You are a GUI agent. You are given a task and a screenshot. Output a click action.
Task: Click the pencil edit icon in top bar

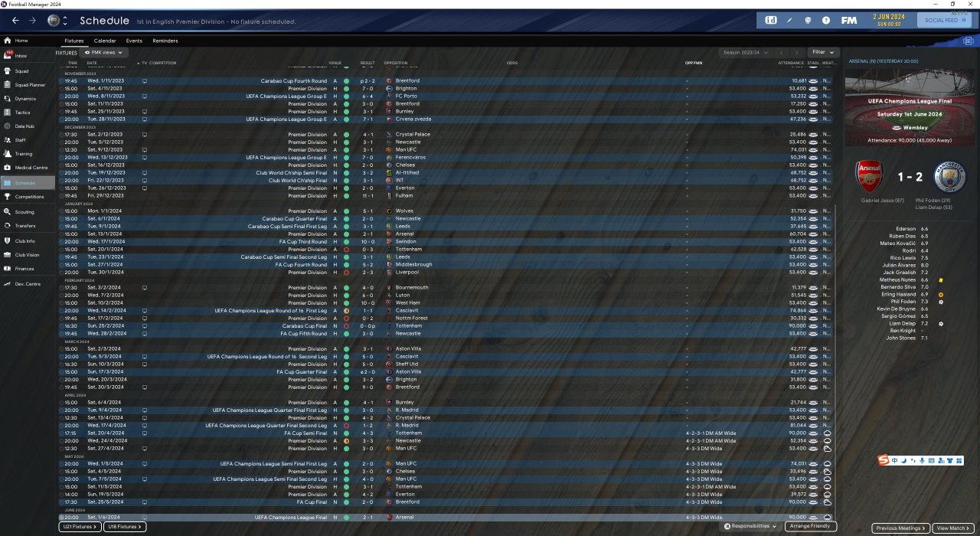coord(791,20)
